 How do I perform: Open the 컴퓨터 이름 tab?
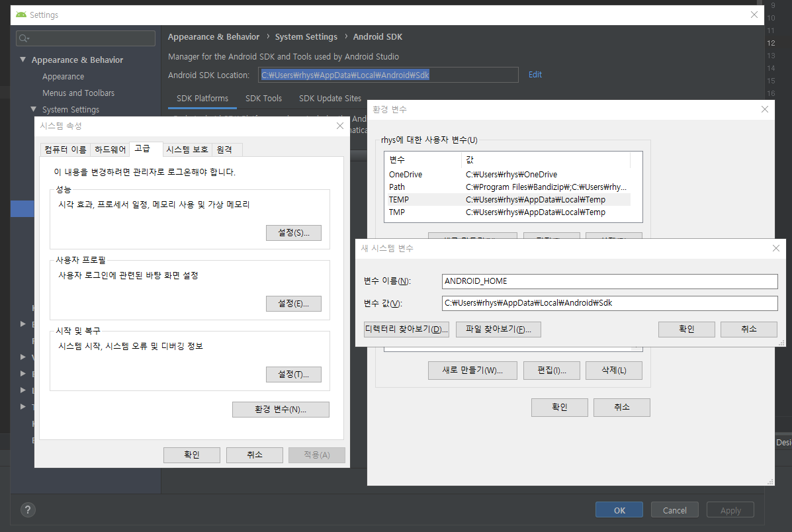(x=65, y=150)
